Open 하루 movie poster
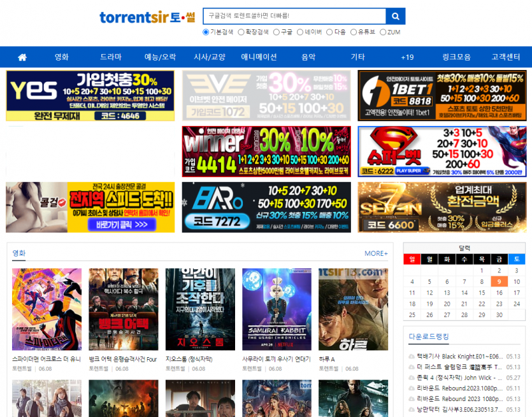Image resolution: width=532 pixels, height=417 pixels. pyautogui.click(x=353, y=309)
